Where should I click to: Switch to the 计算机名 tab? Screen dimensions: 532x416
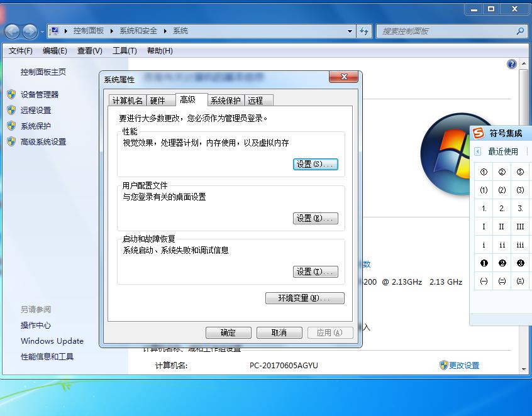tap(128, 101)
